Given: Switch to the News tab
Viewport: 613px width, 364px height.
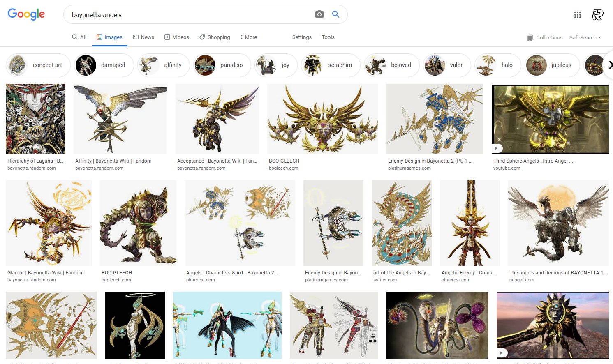Looking at the screenshot, I should point(143,37).
